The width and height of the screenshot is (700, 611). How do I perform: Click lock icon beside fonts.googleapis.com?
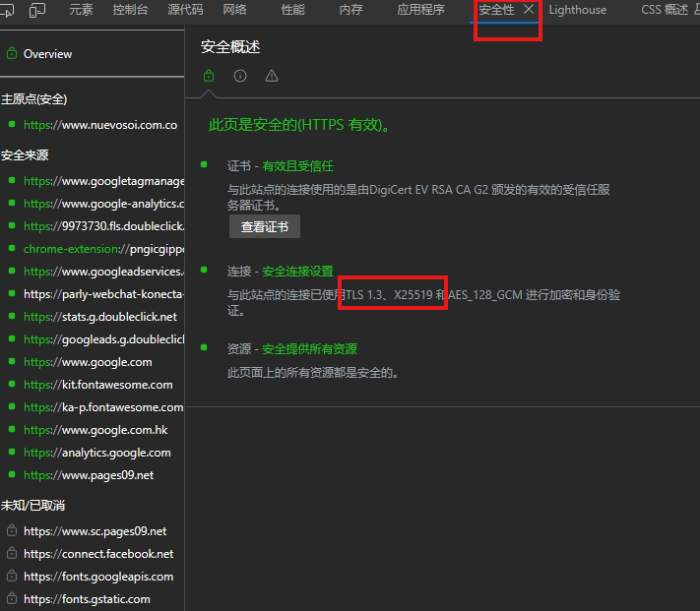coord(12,577)
